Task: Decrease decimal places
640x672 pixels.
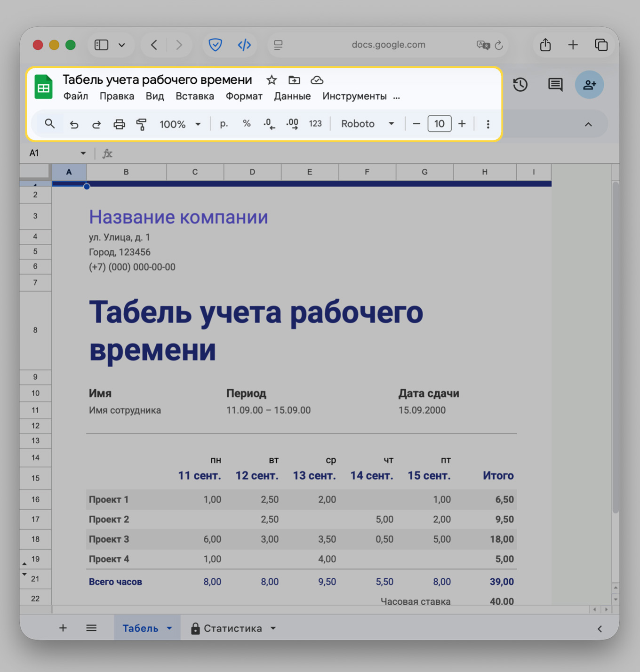Action: (269, 124)
